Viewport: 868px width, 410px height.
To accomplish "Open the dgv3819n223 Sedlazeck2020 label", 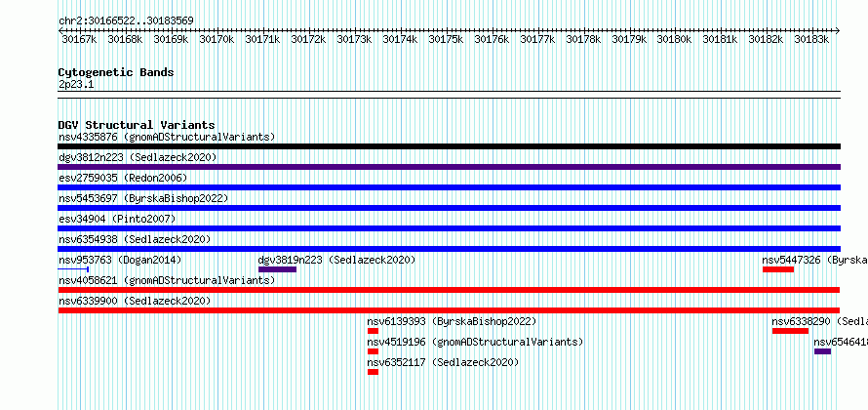I will 336,260.
